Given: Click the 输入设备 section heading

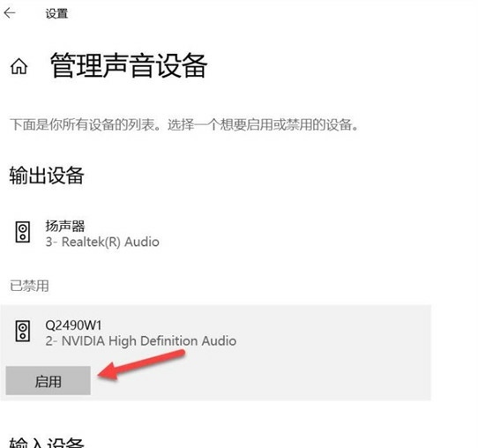Looking at the screenshot, I should click(x=47, y=443).
